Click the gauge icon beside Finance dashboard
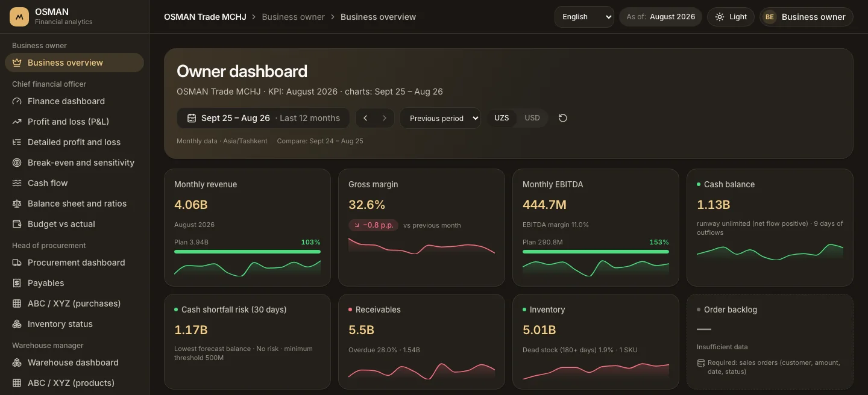Image resolution: width=868 pixels, height=395 pixels. (x=17, y=101)
